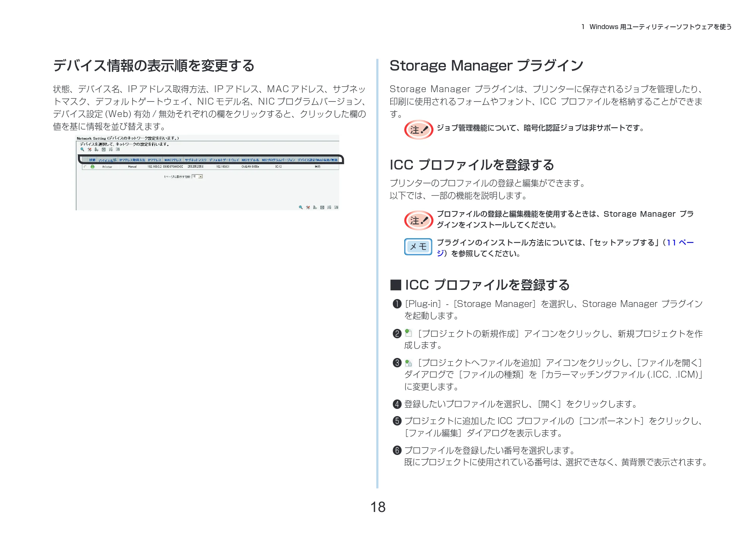Sort by the NICプログラムバージョン column header

tap(278, 160)
